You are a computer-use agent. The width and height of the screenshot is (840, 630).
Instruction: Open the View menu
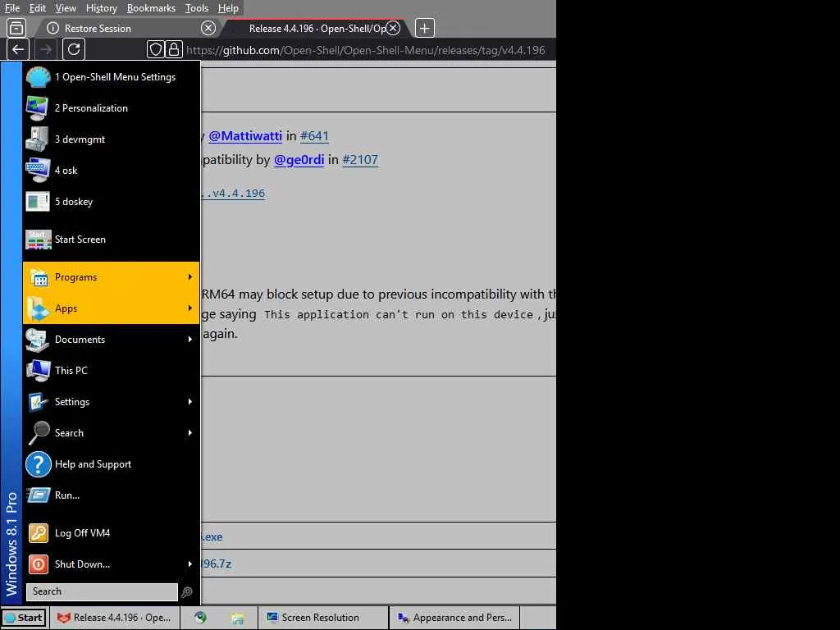66,8
